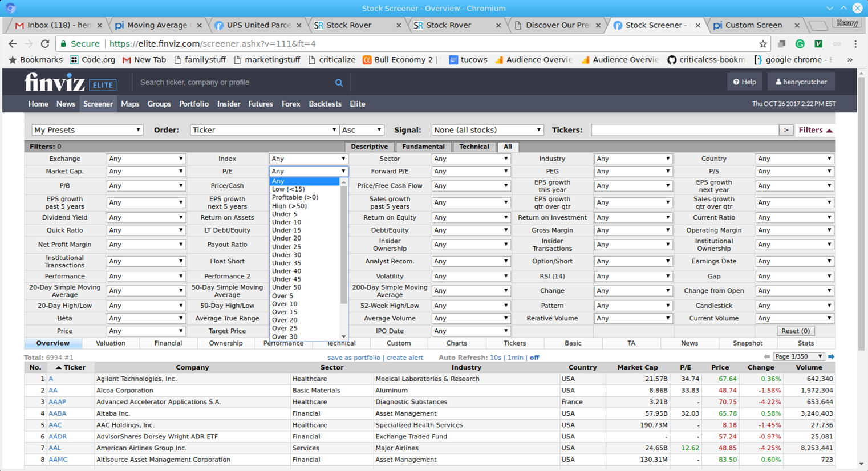Switch to the Technical filters tab

point(474,147)
